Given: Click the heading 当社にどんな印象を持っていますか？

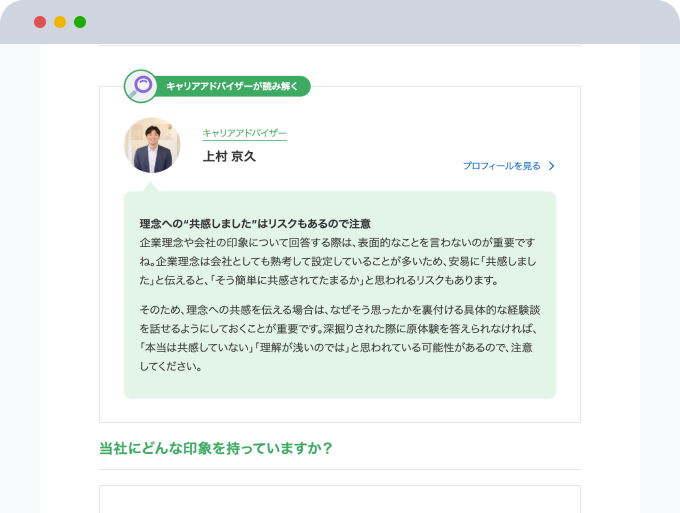Looking at the screenshot, I should 216,447.
